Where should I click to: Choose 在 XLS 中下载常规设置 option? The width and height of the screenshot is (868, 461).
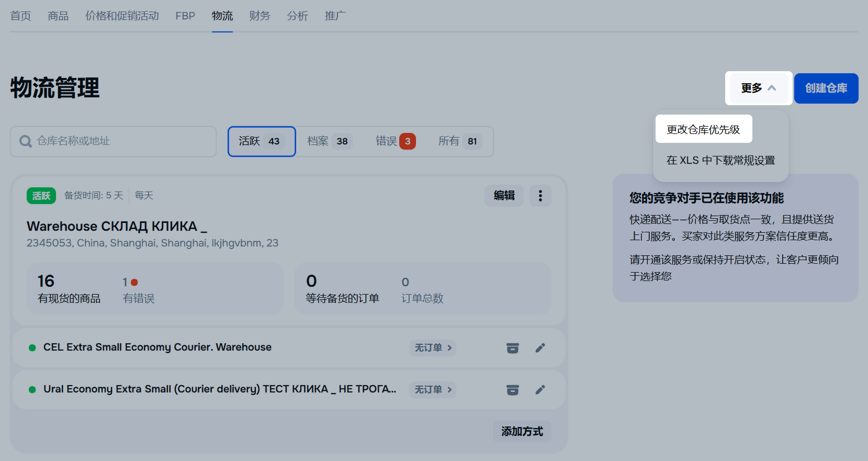pos(720,161)
